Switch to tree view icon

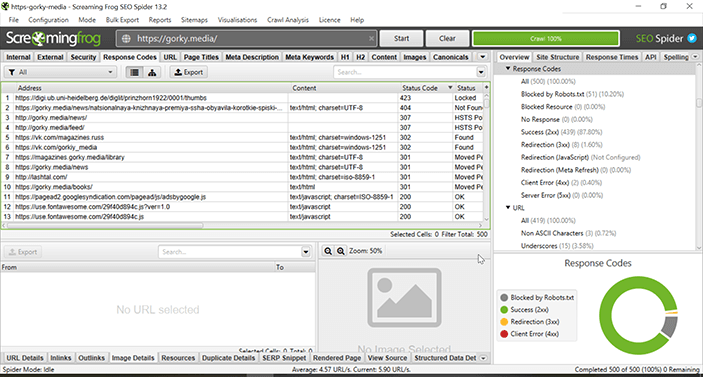(x=152, y=72)
